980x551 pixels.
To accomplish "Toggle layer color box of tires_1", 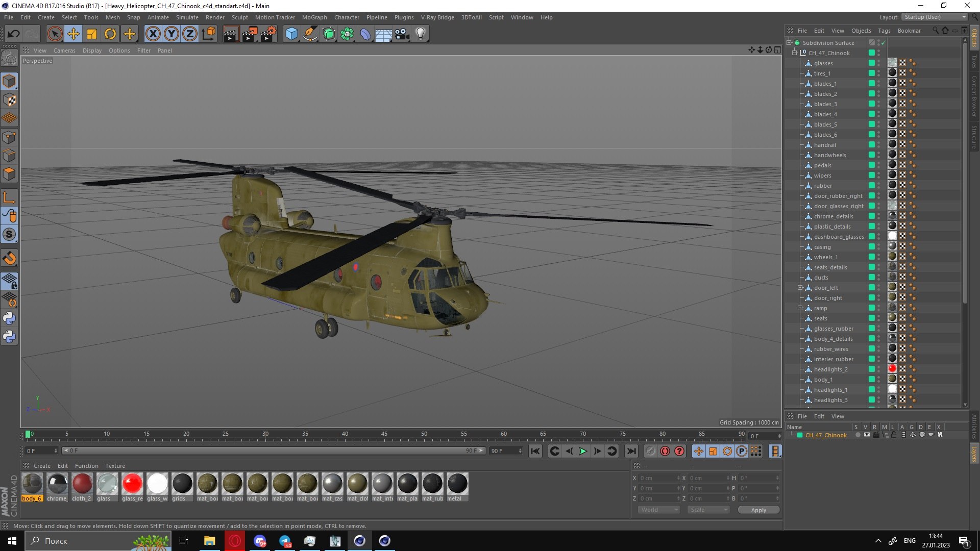I will pos(872,73).
